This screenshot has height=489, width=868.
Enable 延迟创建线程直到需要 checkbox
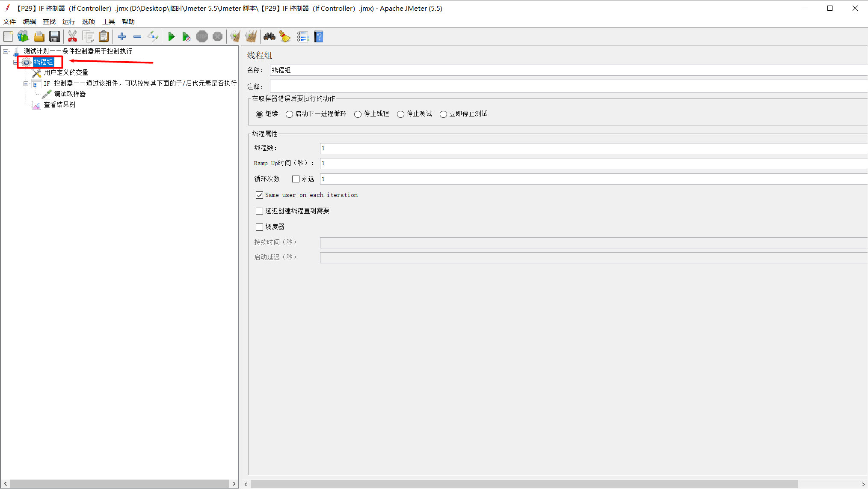[259, 211]
